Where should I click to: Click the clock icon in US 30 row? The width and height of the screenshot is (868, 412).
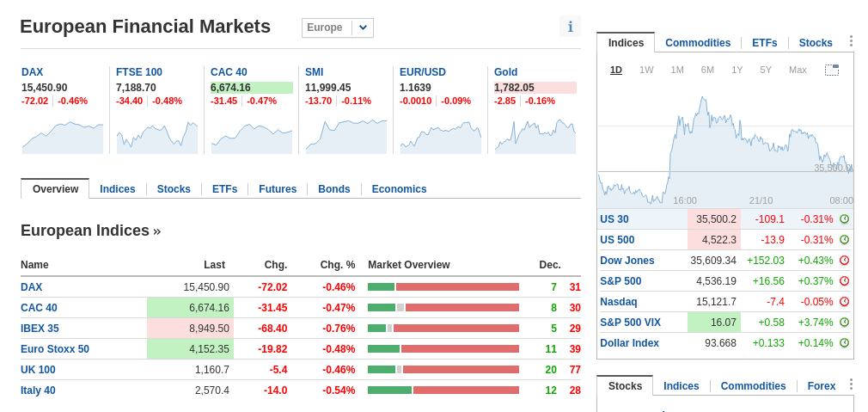(x=844, y=218)
